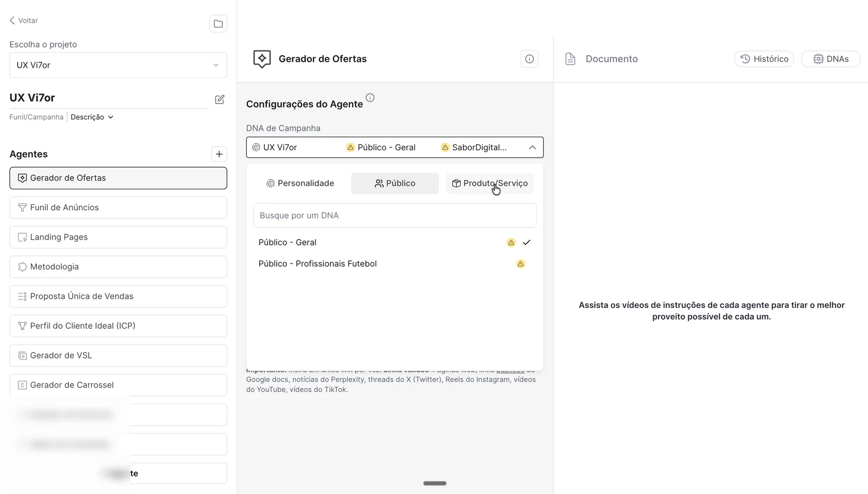The width and height of the screenshot is (868, 494).
Task: Open Gerador de Ofertas info icon
Action: pos(529,59)
